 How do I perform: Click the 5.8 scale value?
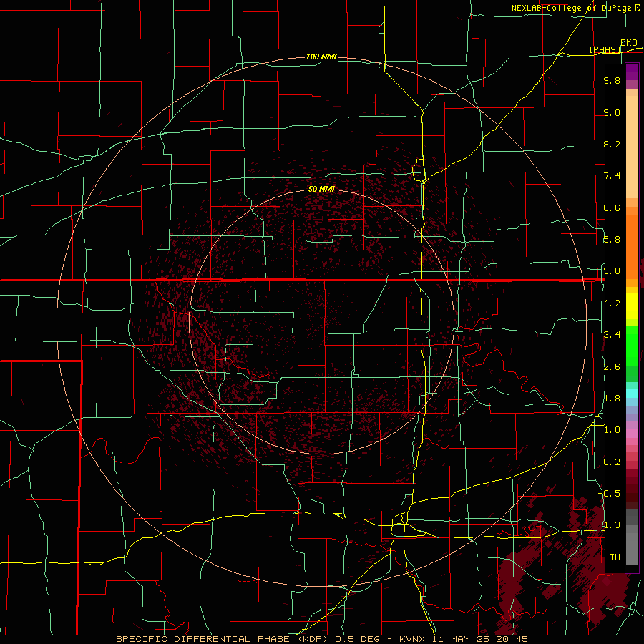pos(612,240)
